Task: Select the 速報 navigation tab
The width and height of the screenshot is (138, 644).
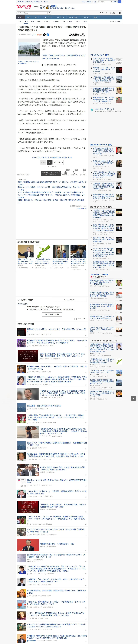Action: tap(28, 17)
